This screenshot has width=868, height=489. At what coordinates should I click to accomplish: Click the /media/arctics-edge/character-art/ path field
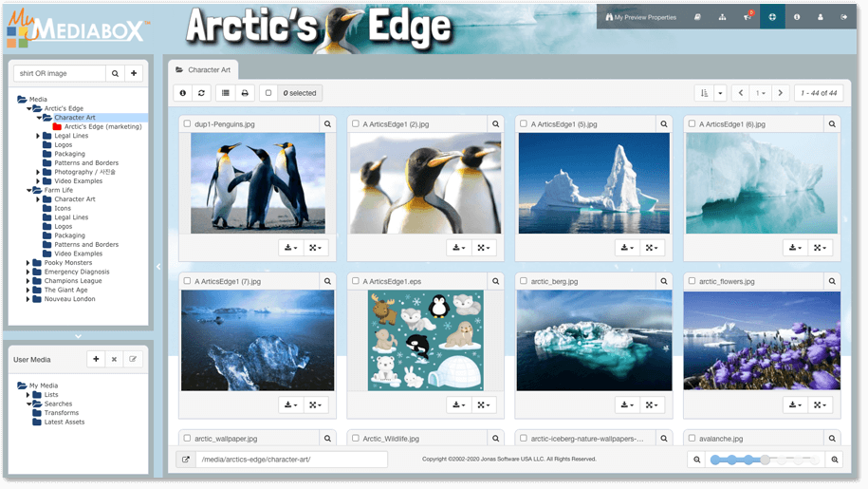[292, 460]
